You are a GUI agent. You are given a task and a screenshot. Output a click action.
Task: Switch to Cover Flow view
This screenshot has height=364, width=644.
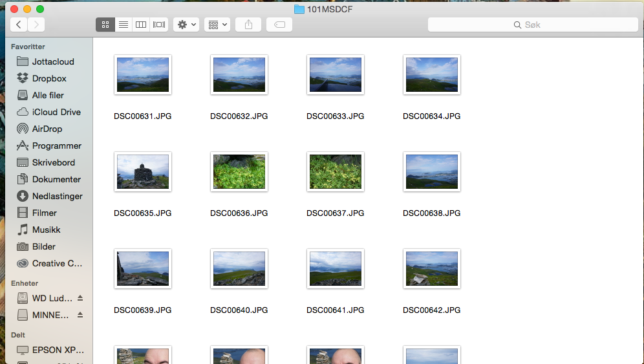[159, 25]
